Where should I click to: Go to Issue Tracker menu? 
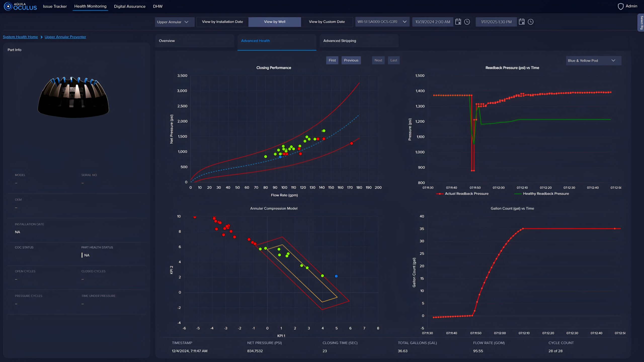tap(55, 6)
